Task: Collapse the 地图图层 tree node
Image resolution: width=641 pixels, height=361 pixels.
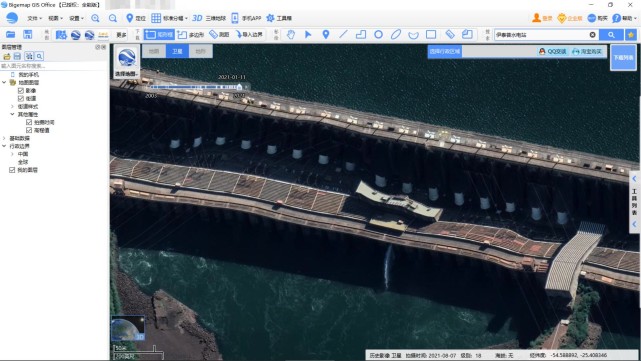Action: pos(4,82)
